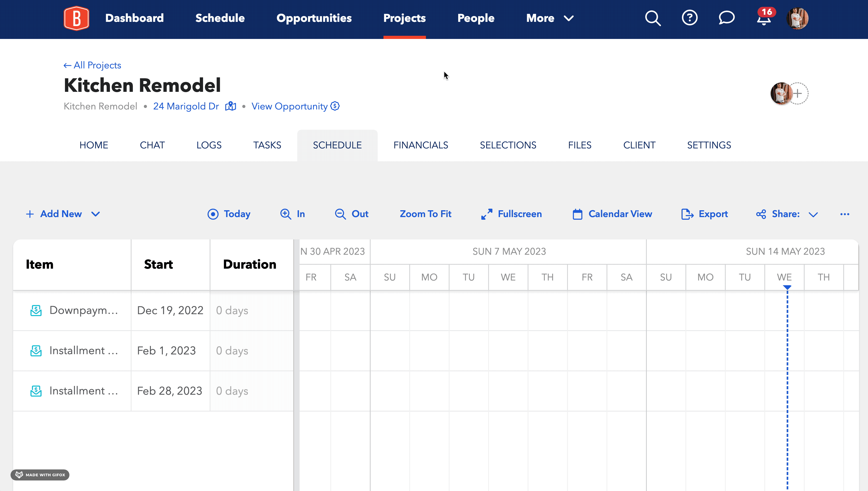Image resolution: width=868 pixels, height=491 pixels.
Task: Open the People section in navigation
Action: [x=476, y=18]
